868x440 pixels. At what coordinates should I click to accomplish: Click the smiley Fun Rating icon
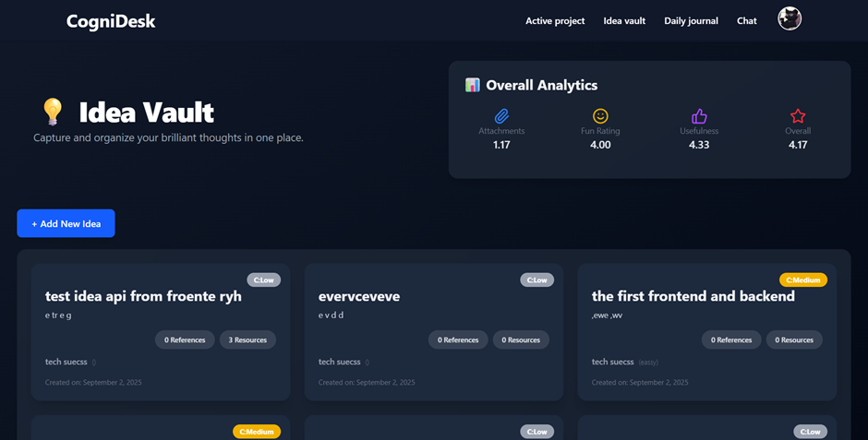(600, 116)
